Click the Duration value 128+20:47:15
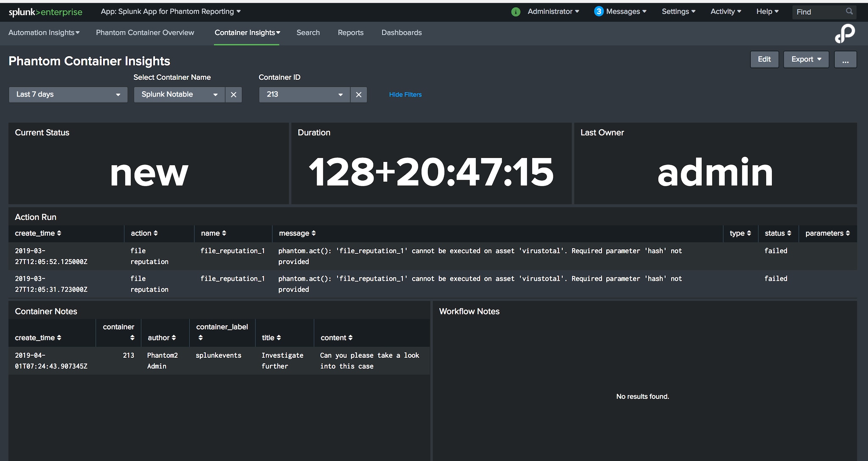The height and width of the screenshot is (461, 868). coord(431,172)
